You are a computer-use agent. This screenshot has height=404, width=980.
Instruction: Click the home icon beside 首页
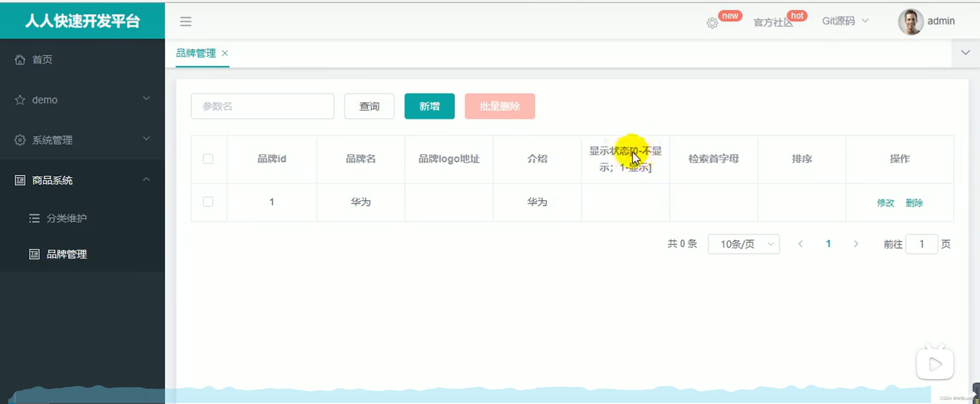click(x=20, y=60)
